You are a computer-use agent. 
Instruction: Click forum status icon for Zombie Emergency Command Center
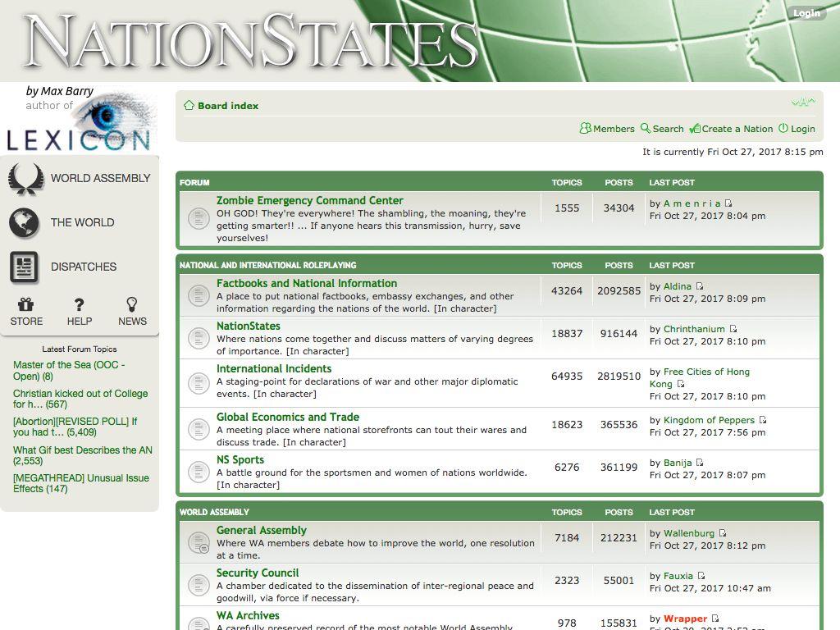point(199,218)
